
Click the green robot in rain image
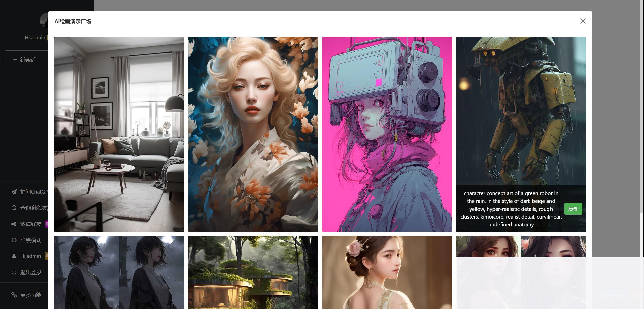pyautogui.click(x=521, y=111)
